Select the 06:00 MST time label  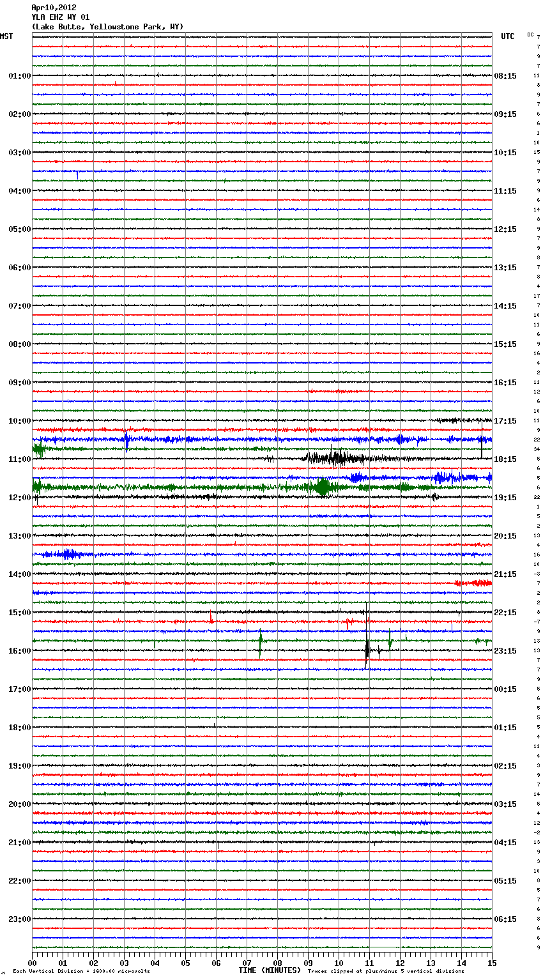[x=19, y=268]
